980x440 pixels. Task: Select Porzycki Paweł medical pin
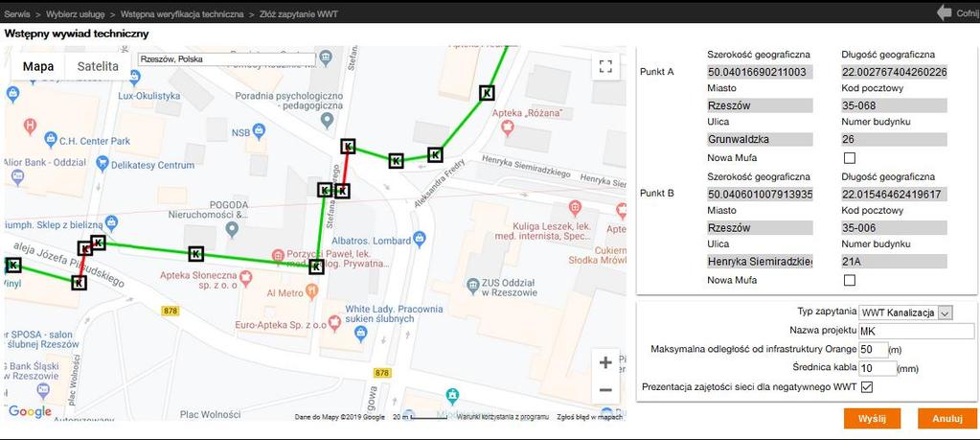pos(279,255)
